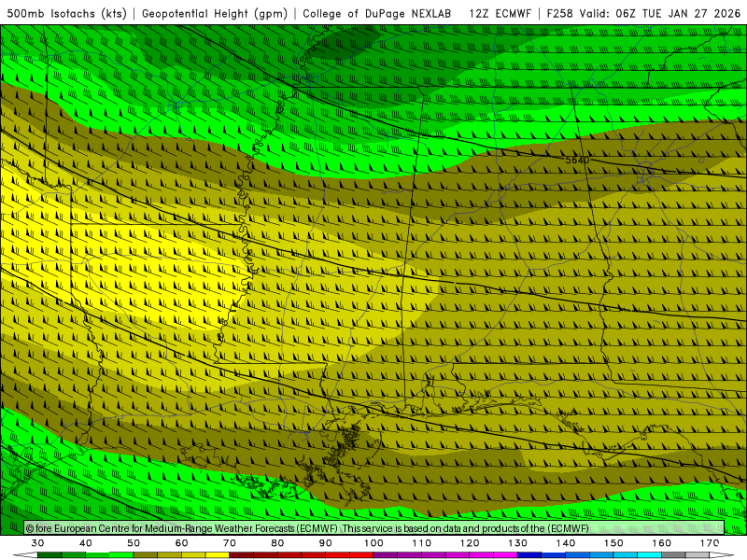This screenshot has height=560, width=747.
Task: Click the '150' colorbar scale value
Action: click(x=613, y=543)
